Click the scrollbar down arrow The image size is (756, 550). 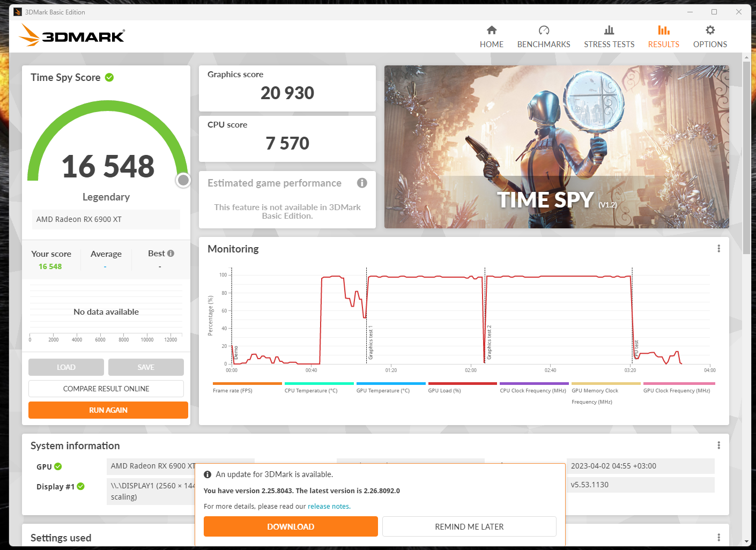[x=746, y=541]
